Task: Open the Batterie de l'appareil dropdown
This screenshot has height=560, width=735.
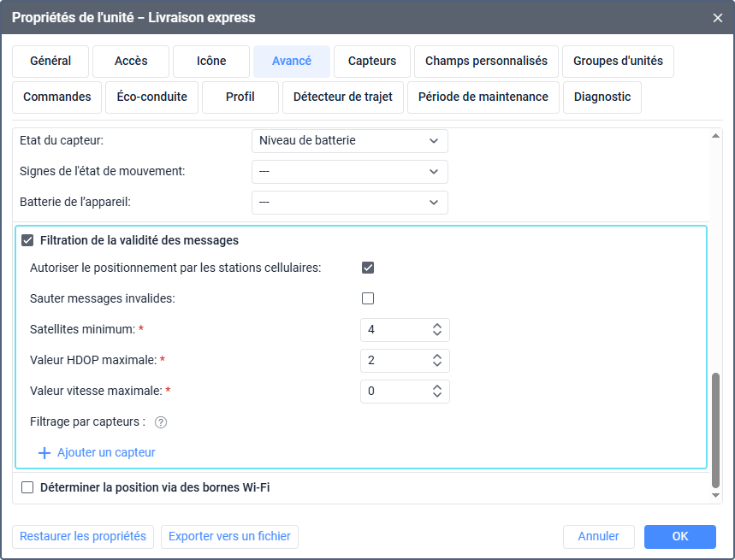Action: point(349,202)
